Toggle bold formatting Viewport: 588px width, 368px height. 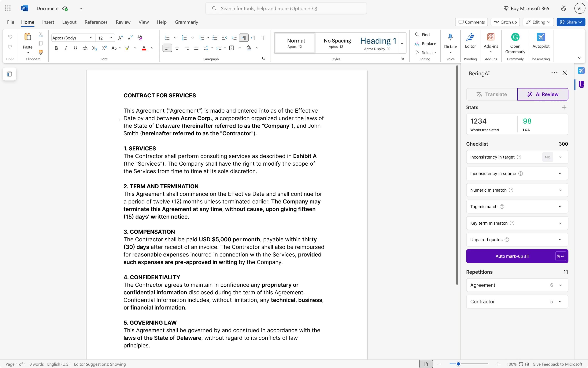[x=56, y=48]
